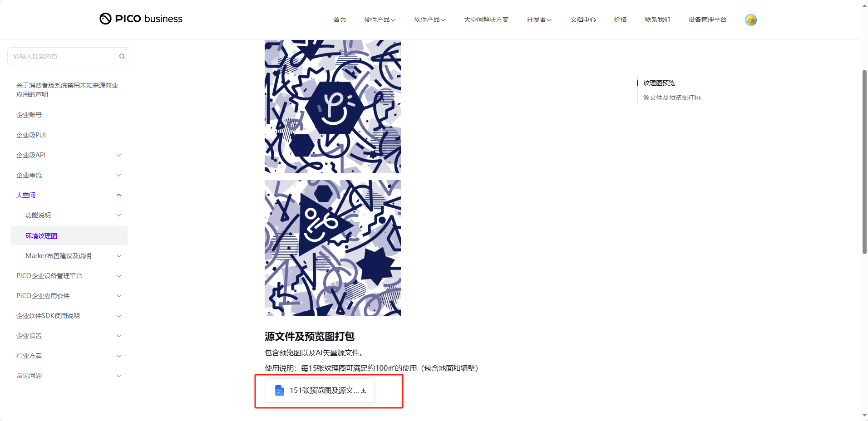Click the download arrow on the file card
868x421 pixels.
coord(364,391)
